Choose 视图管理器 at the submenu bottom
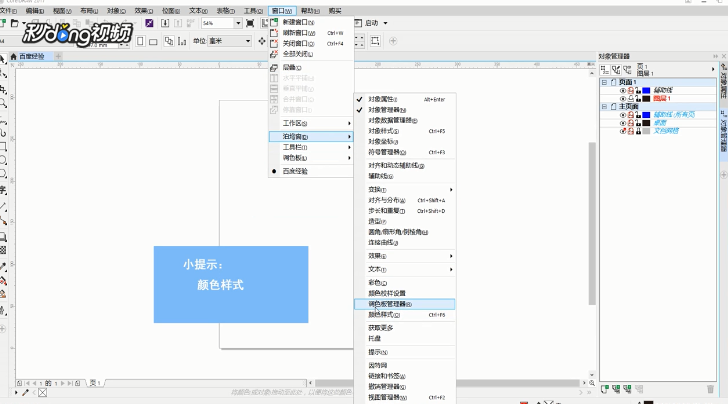This screenshot has width=728, height=404. tap(404, 397)
